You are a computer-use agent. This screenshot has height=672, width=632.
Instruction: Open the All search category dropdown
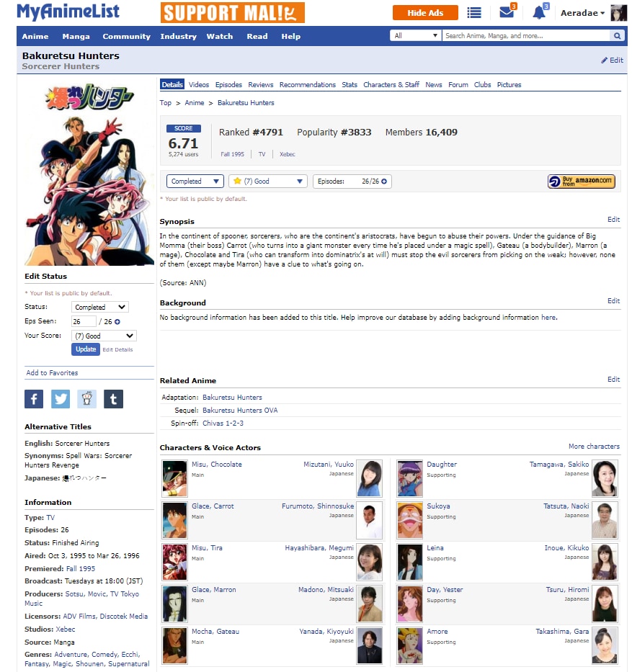point(416,36)
